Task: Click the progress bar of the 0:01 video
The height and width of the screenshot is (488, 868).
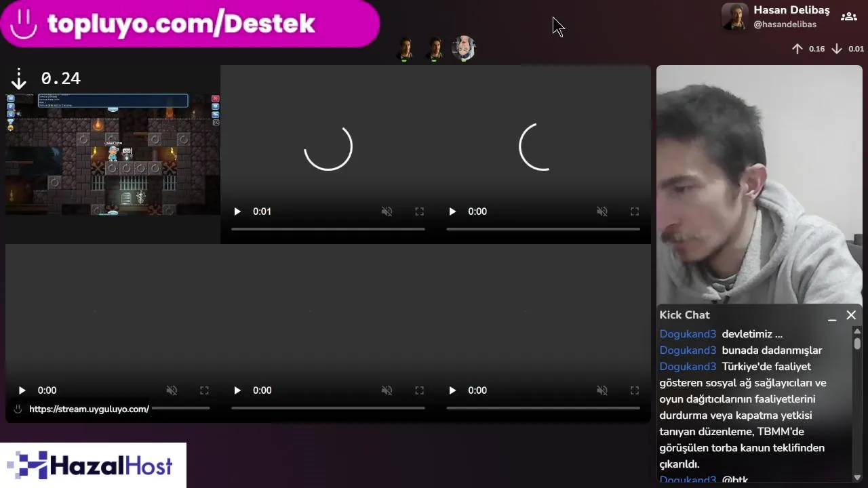Action: 328,229
